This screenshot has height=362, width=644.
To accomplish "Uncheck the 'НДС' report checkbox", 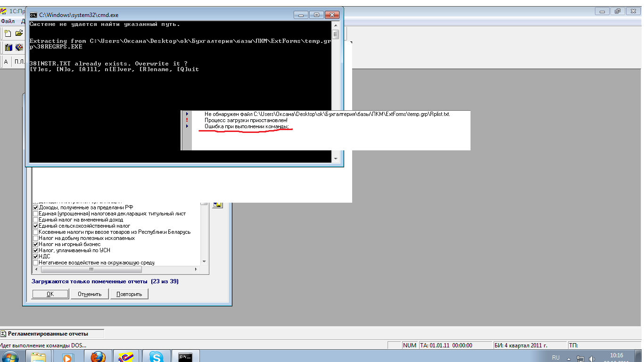I will [35, 256].
